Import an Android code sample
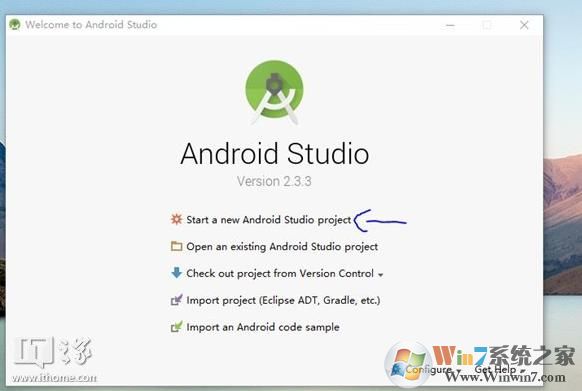 263,327
